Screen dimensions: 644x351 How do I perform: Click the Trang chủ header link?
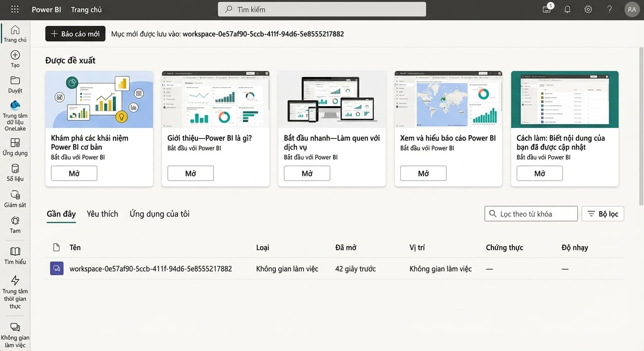coord(86,10)
